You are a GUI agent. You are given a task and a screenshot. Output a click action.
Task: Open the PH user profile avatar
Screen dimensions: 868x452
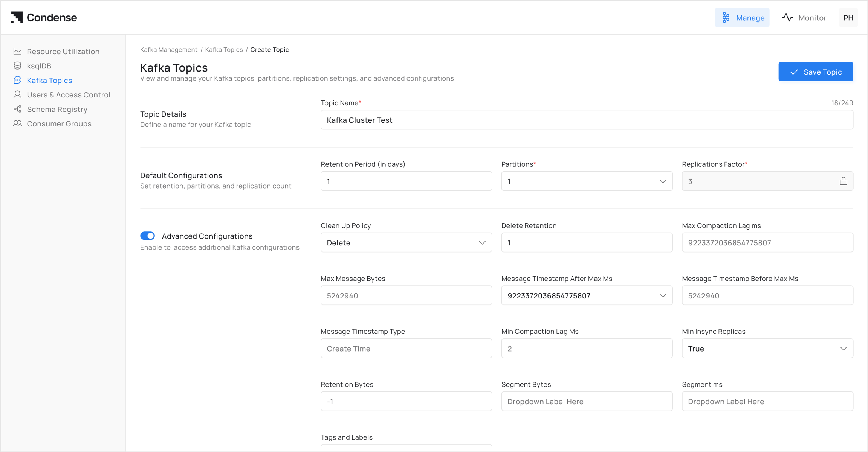[x=848, y=18]
